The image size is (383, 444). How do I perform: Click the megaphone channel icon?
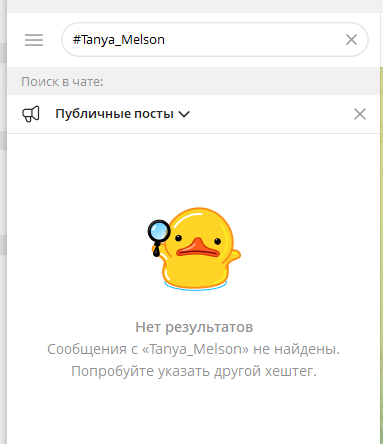(31, 114)
